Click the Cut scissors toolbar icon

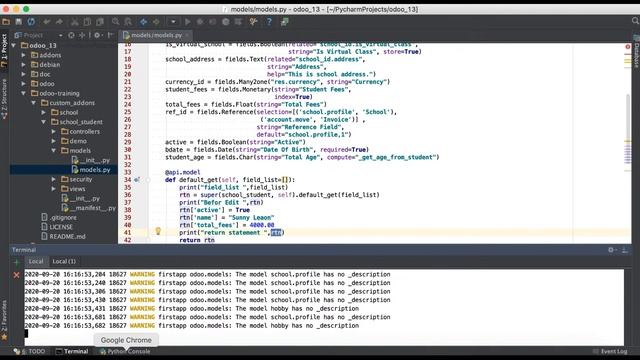pyautogui.click(x=75, y=22)
